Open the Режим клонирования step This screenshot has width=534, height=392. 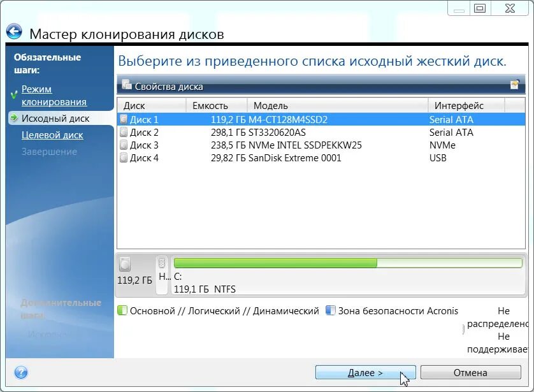(x=54, y=96)
